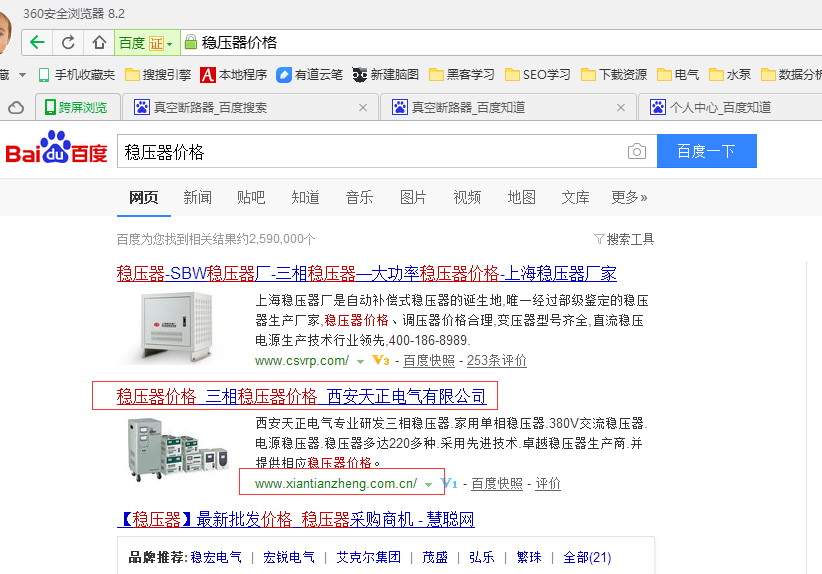Open the browser home page icon

click(x=99, y=42)
